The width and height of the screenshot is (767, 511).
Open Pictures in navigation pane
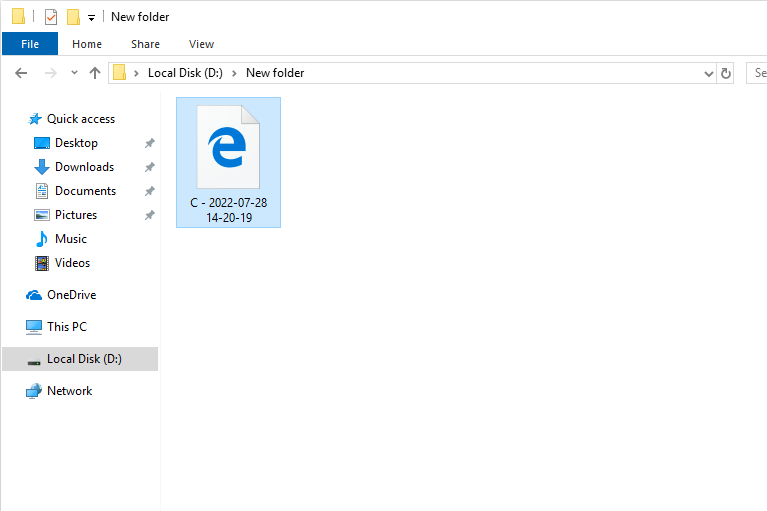(76, 215)
